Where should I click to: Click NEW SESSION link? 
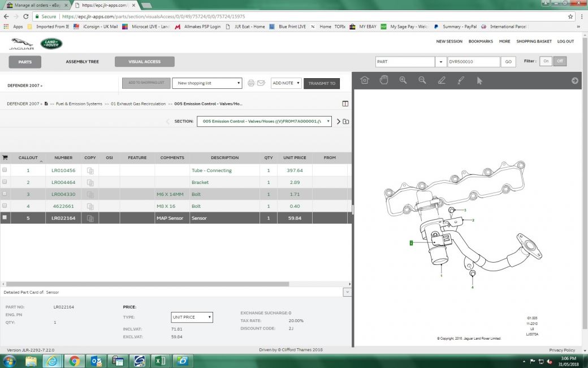(449, 41)
